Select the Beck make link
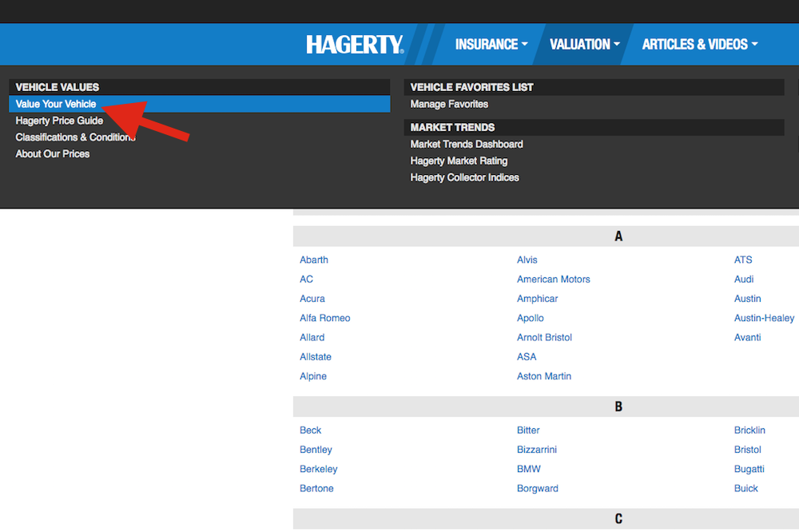The width and height of the screenshot is (799, 532). (x=310, y=430)
